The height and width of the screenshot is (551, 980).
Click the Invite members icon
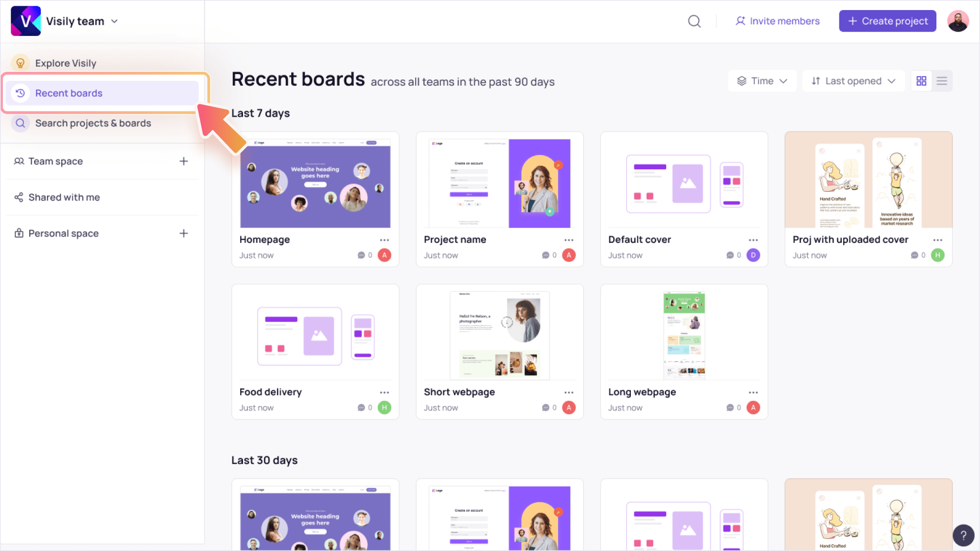point(739,21)
